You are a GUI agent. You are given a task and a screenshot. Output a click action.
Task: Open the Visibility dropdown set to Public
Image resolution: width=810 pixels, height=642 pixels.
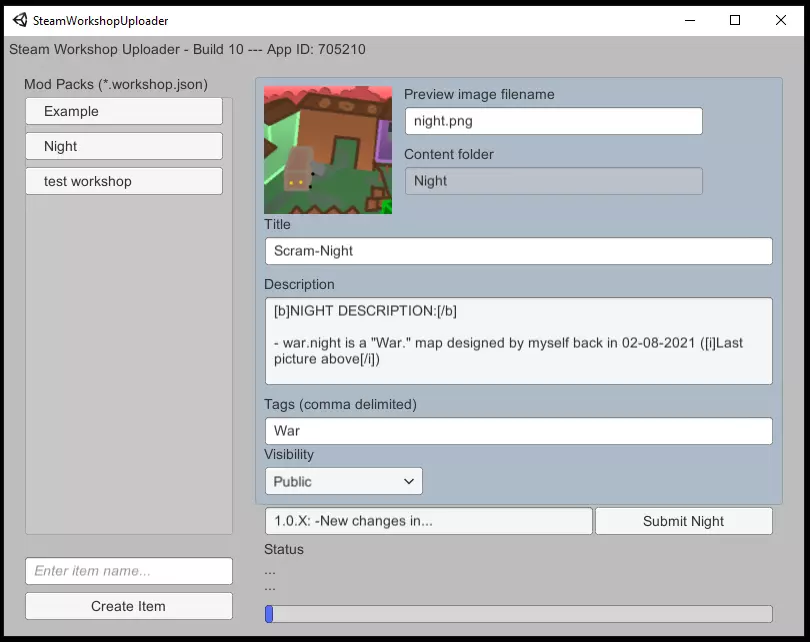(344, 481)
